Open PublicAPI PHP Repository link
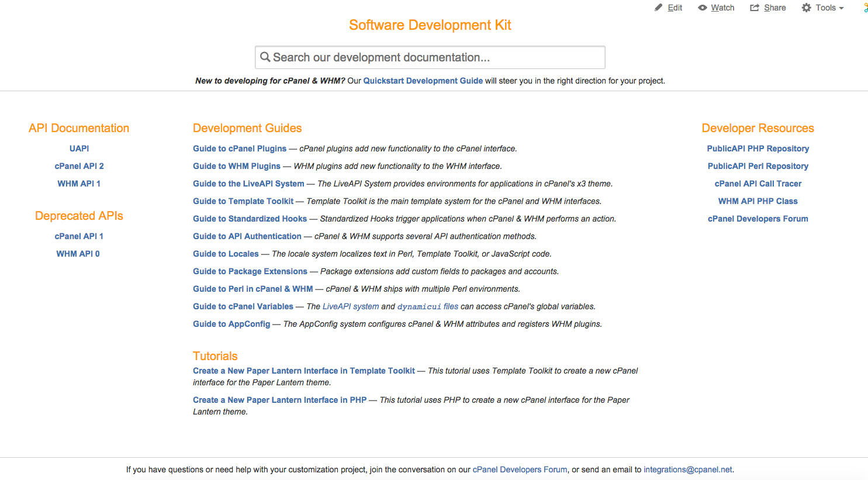Image resolution: width=868 pixels, height=480 pixels. point(758,149)
